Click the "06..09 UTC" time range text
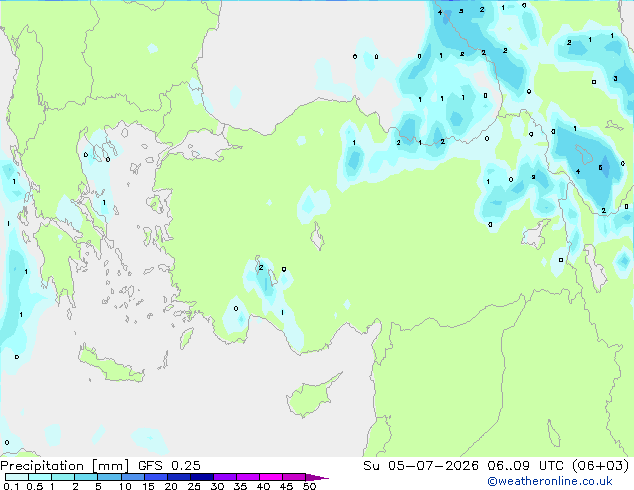Screen dimensions: 634x490 (525, 466)
